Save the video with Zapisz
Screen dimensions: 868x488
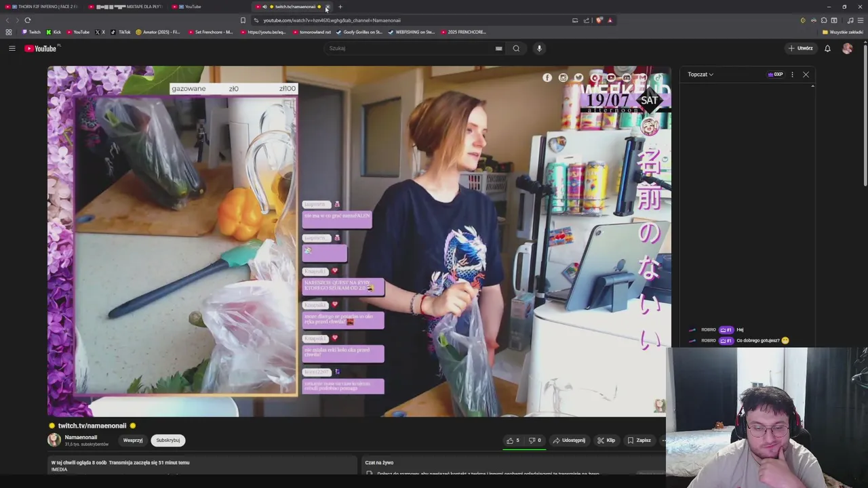click(639, 441)
